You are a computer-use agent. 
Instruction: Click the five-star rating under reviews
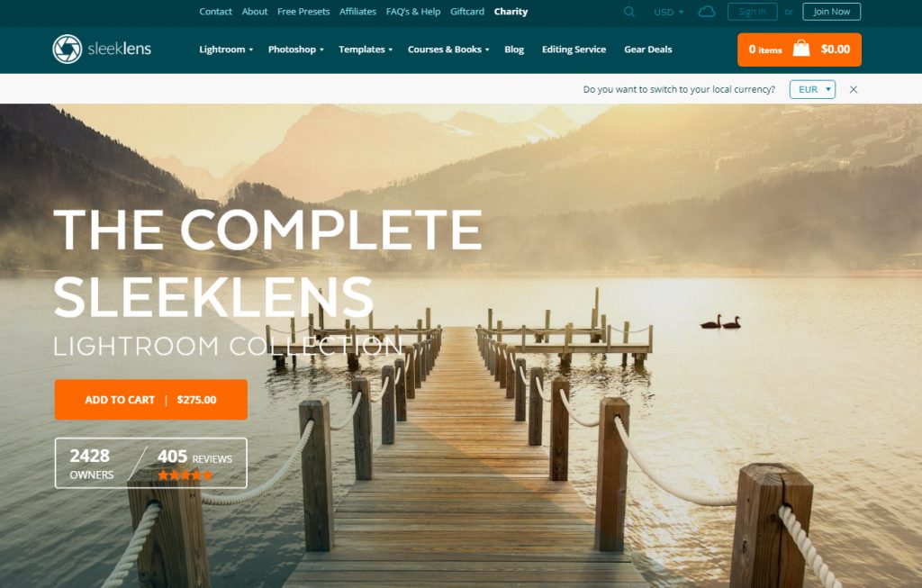click(185, 475)
